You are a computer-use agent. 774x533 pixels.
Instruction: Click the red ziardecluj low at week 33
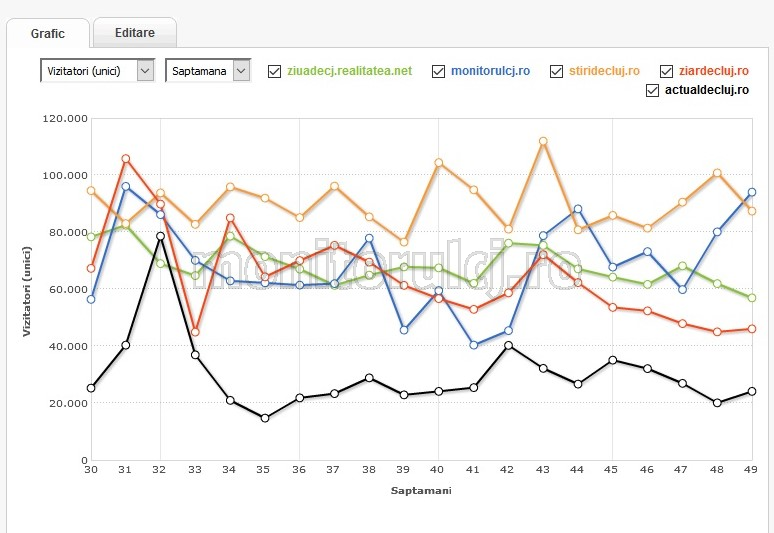tap(195, 332)
